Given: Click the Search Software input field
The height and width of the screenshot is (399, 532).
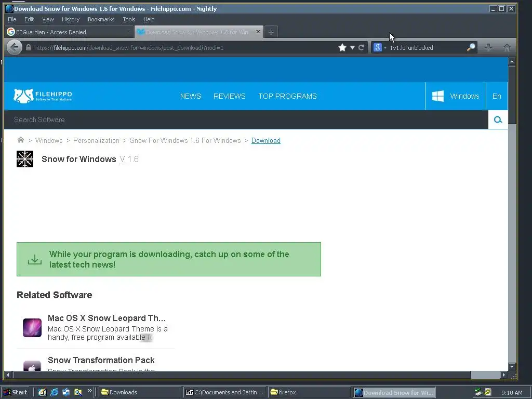Looking at the screenshot, I should click(x=246, y=120).
